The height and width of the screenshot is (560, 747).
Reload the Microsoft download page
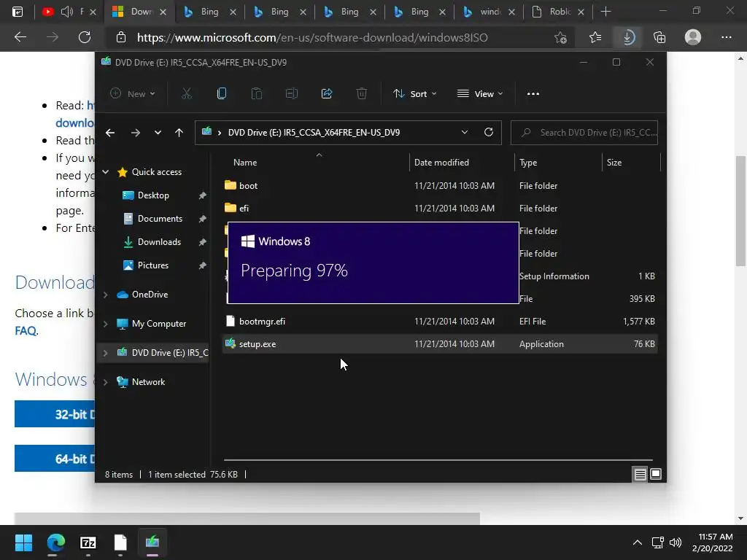(85, 37)
